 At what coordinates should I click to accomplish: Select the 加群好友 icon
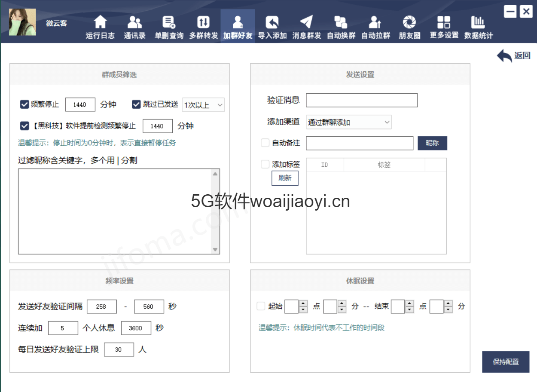point(238,22)
